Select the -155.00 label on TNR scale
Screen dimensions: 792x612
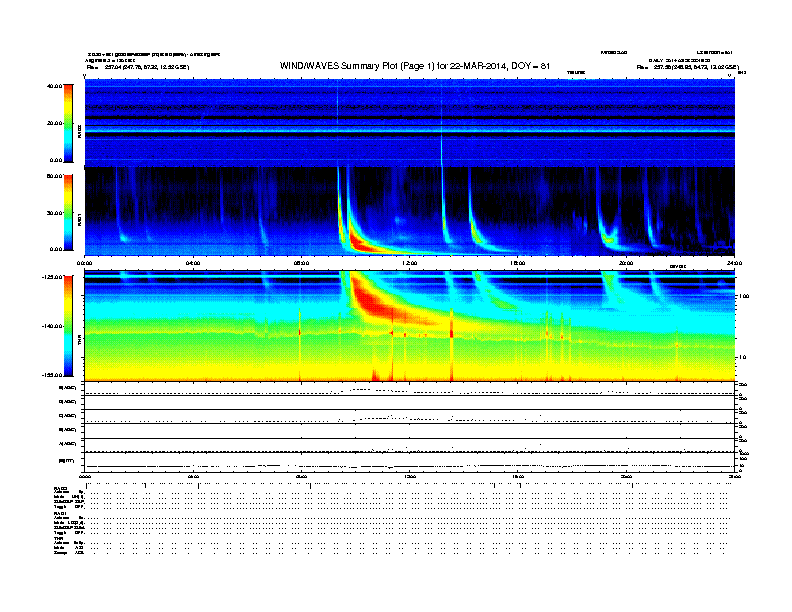[x=52, y=375]
